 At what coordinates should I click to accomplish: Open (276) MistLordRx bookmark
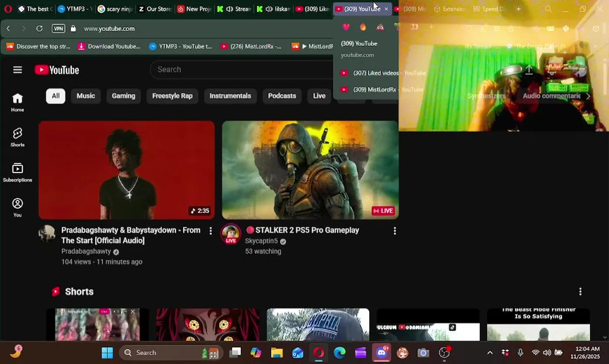point(251,47)
